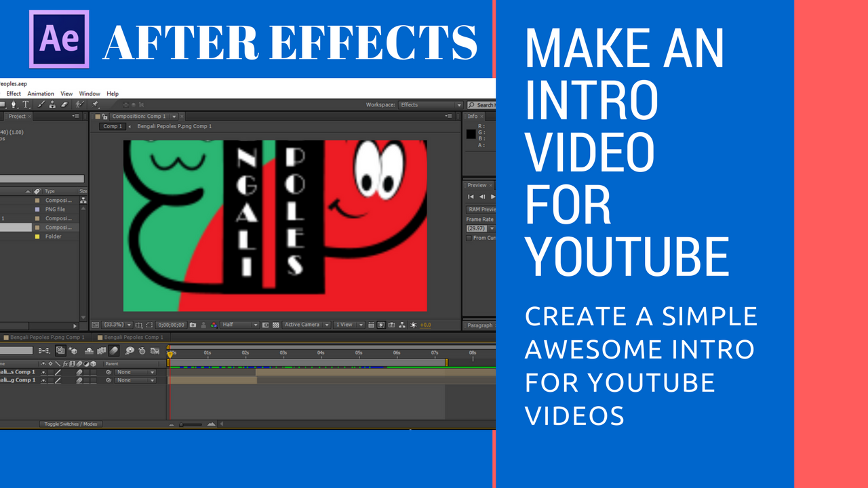Select the Horizontal Type tool
868x488 pixels.
26,104
